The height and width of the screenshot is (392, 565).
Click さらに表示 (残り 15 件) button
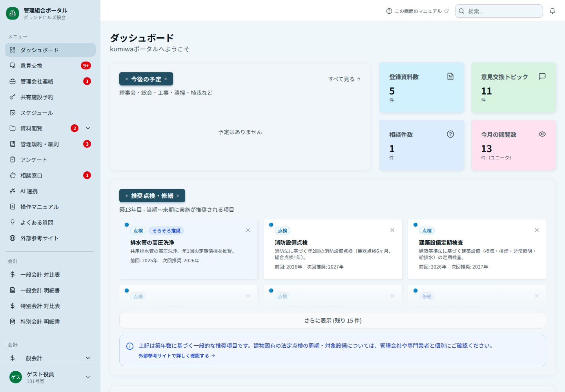click(x=333, y=320)
